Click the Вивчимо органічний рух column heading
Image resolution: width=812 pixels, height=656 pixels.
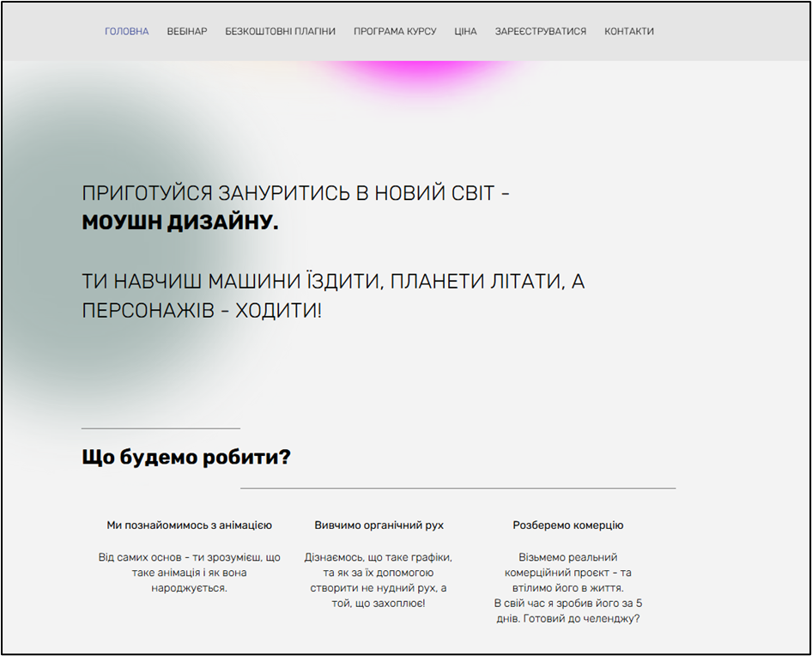(379, 525)
